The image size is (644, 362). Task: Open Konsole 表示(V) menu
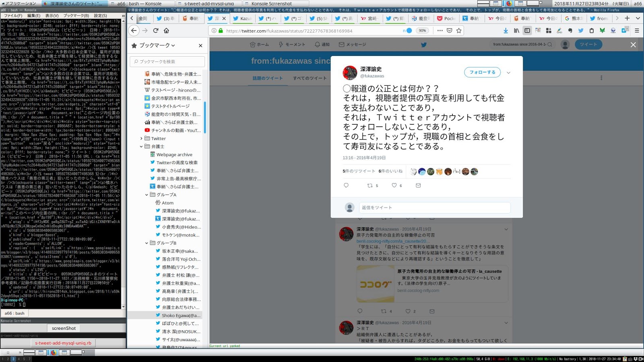[x=52, y=16]
